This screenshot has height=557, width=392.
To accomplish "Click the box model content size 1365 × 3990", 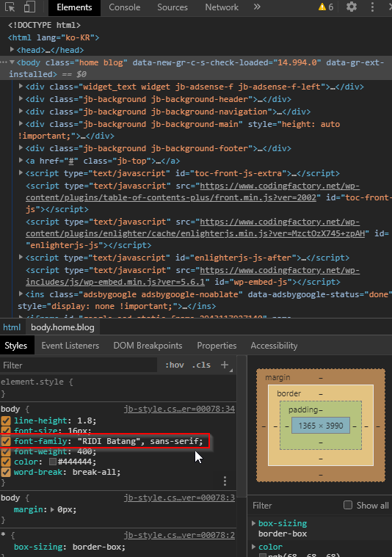I will coord(321,426).
